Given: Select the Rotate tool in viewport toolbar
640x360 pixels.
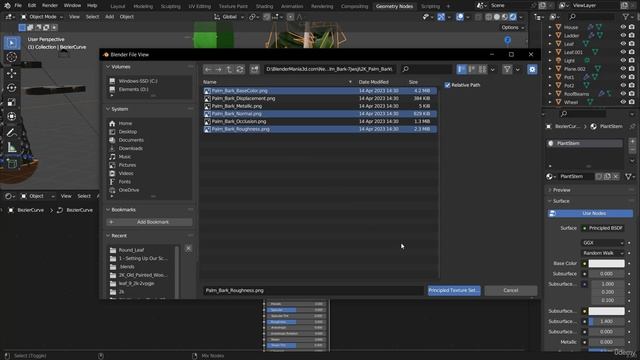Looking at the screenshot, I should pos(12,88).
